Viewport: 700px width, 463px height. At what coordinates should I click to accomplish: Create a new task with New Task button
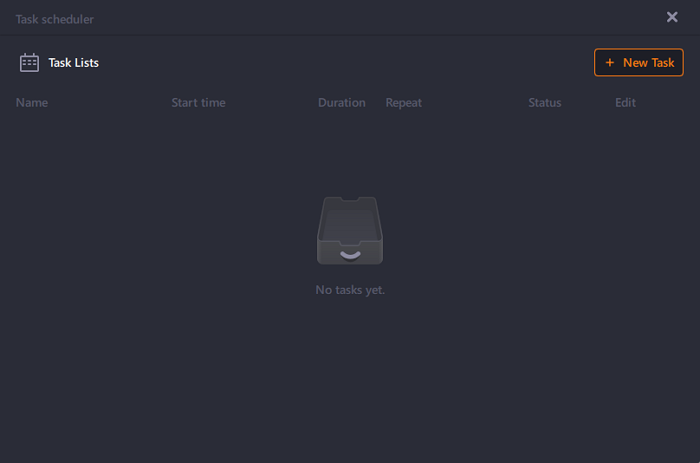[x=639, y=63]
